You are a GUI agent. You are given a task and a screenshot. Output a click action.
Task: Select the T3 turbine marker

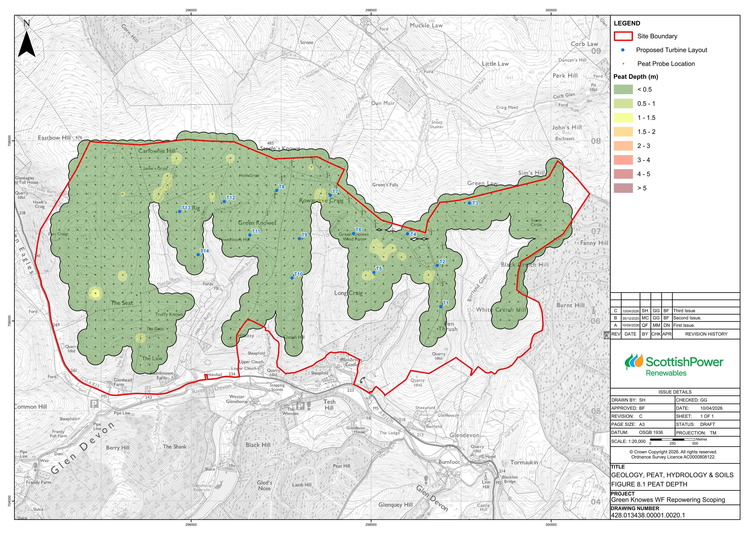(469, 203)
